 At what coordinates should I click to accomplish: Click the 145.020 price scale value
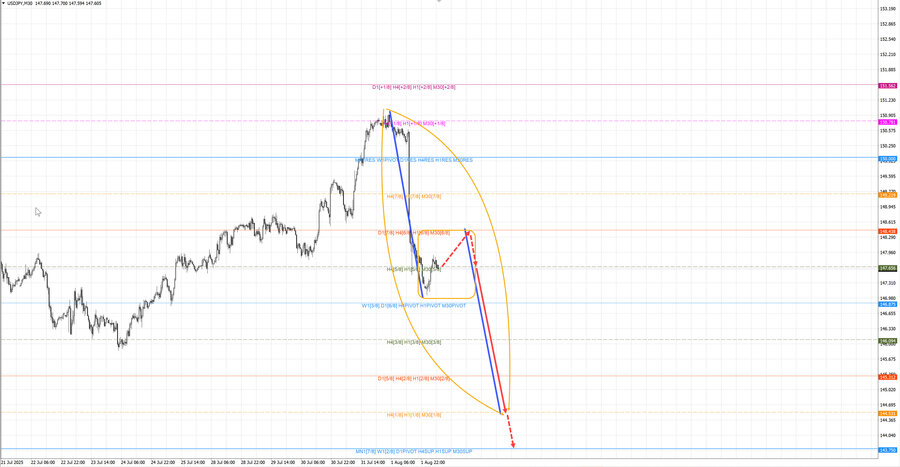pyautogui.click(x=888, y=390)
